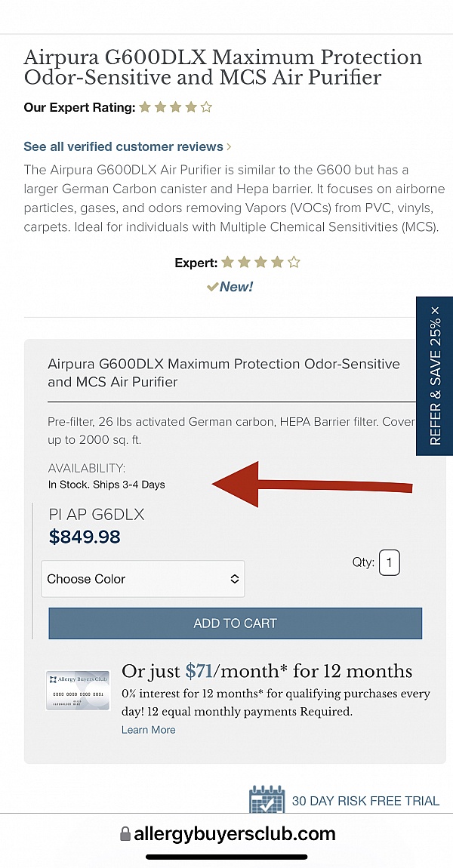Click the empty fifth star in Our Expert Rating
The image size is (453, 868).
click(206, 107)
